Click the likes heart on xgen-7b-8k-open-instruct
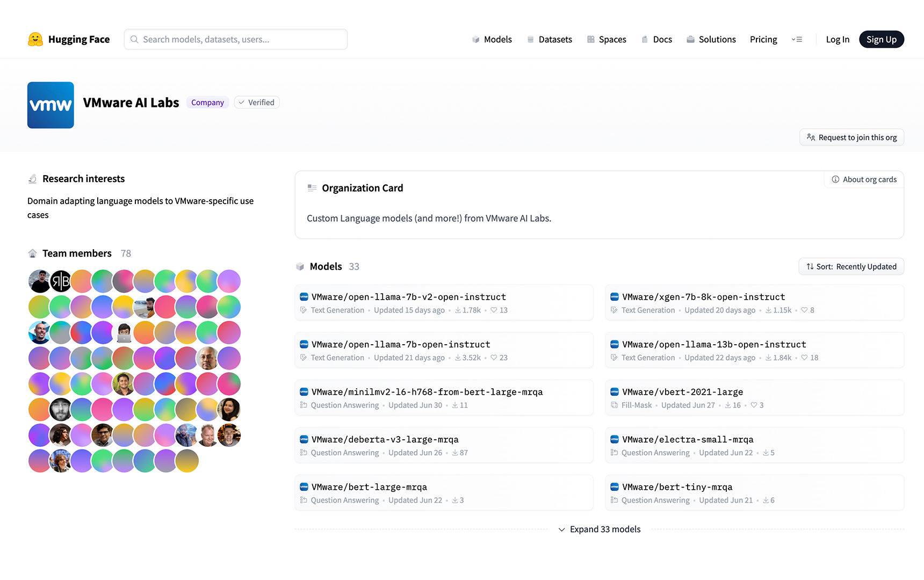 [804, 310]
